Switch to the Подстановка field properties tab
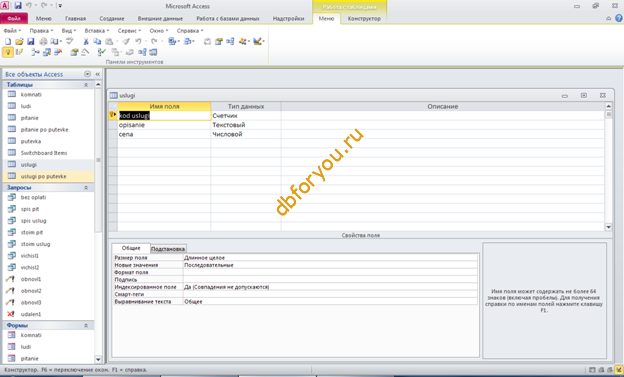 coord(168,249)
